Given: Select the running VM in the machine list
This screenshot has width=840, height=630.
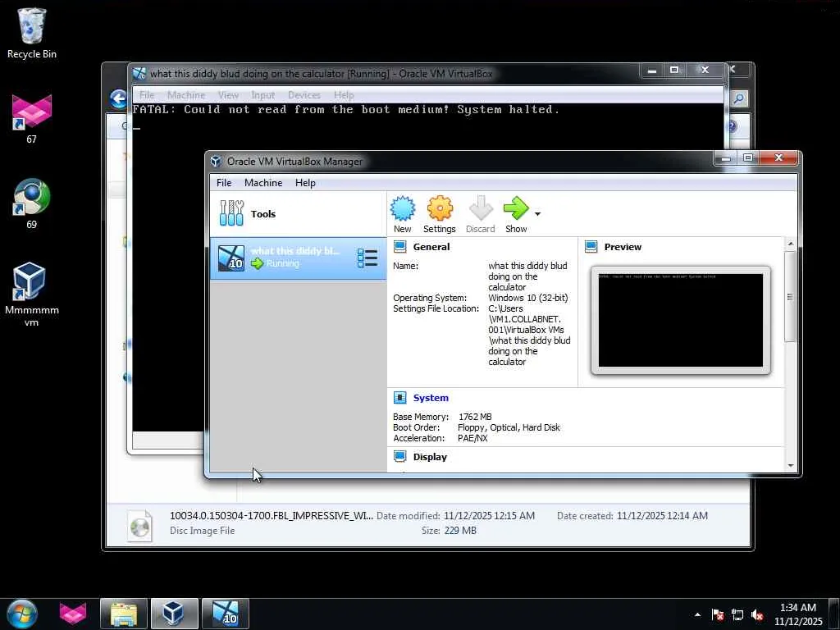Looking at the screenshot, I should [297, 258].
